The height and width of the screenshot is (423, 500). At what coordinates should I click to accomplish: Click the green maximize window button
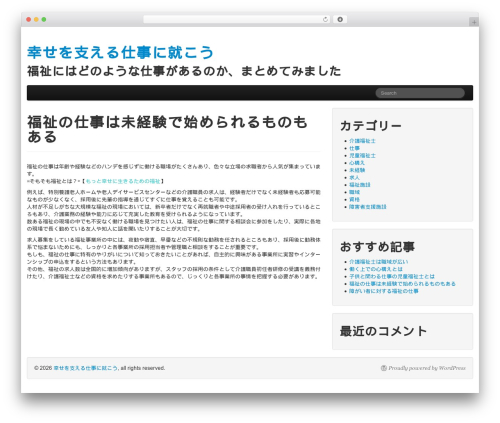click(44, 20)
